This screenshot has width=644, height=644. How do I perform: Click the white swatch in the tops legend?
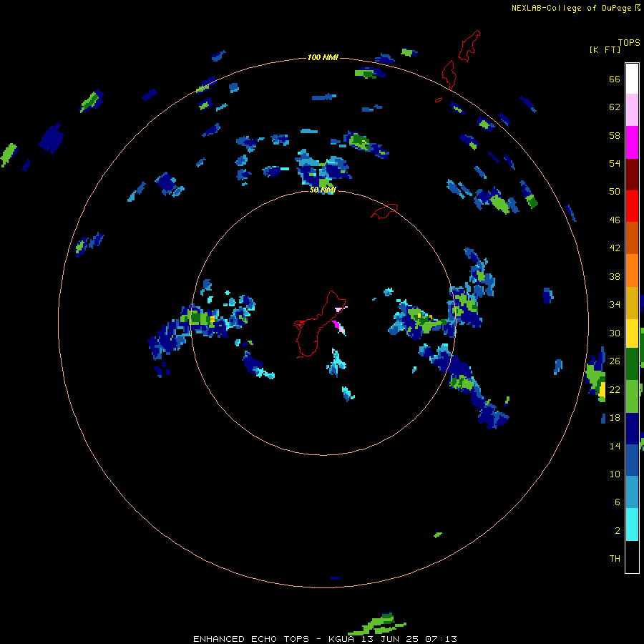[632, 79]
